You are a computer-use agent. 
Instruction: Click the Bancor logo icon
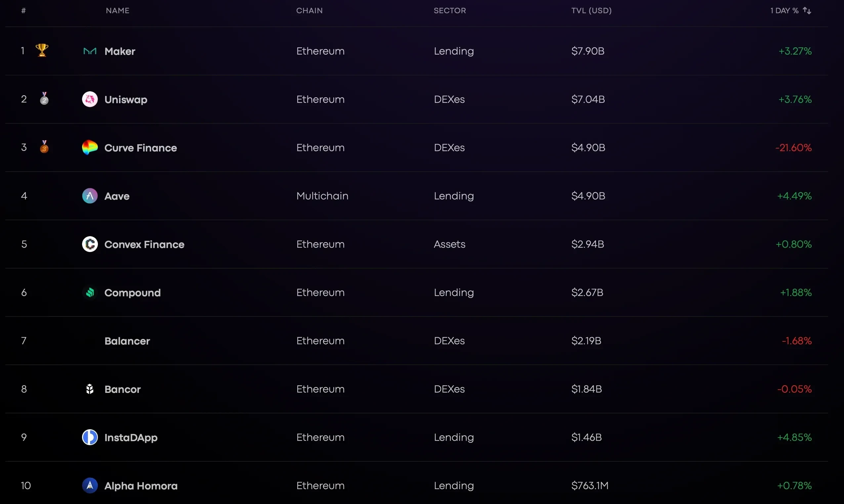90,389
